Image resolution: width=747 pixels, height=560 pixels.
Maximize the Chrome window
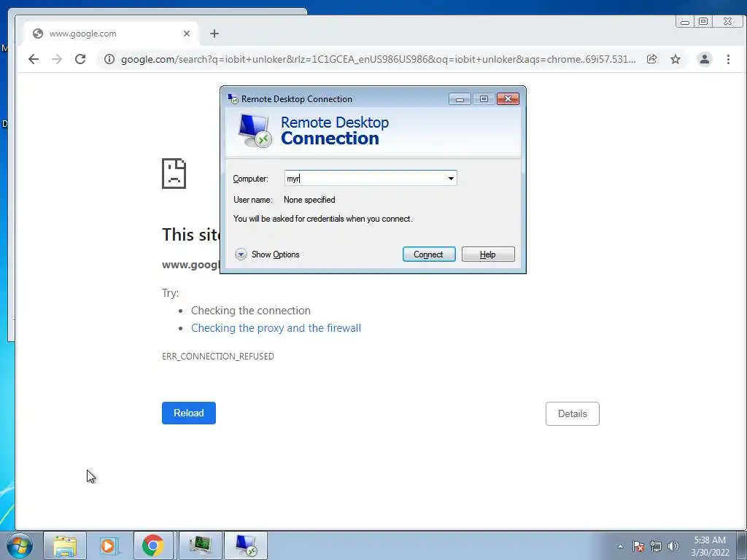pos(703,21)
